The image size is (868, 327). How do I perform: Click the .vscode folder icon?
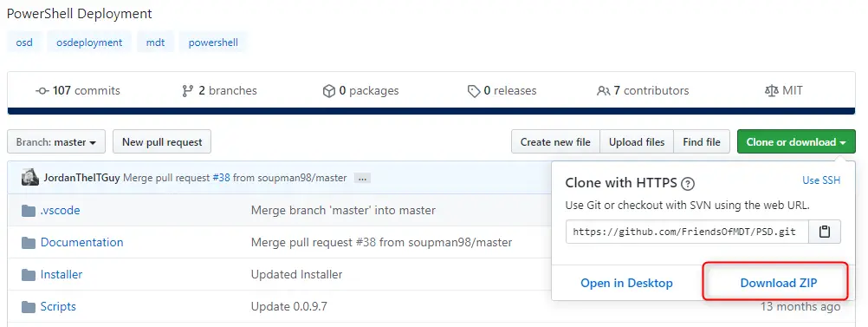click(29, 211)
